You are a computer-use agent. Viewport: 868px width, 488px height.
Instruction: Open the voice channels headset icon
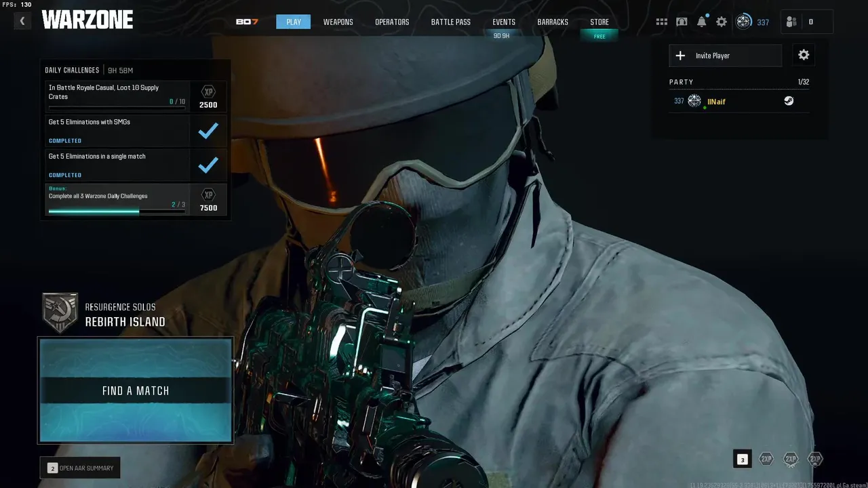682,22
